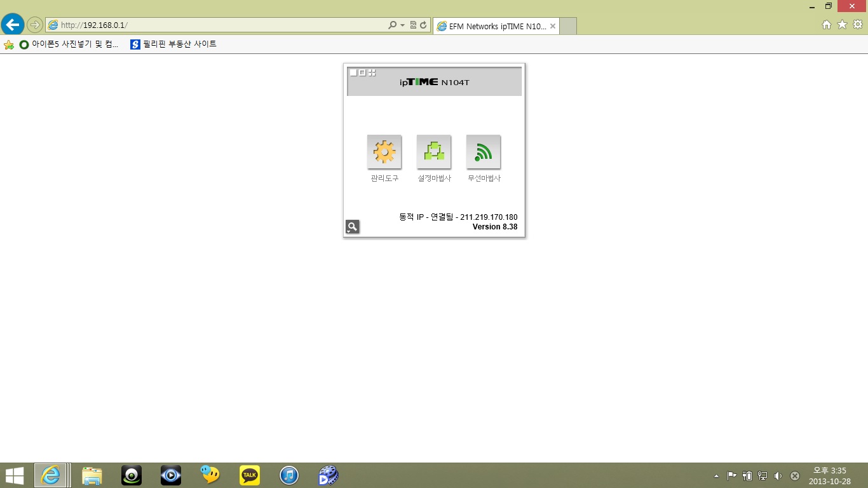The width and height of the screenshot is (868, 488).
Task: Open the 무선마법사 wireless wizard icon
Action: [484, 152]
